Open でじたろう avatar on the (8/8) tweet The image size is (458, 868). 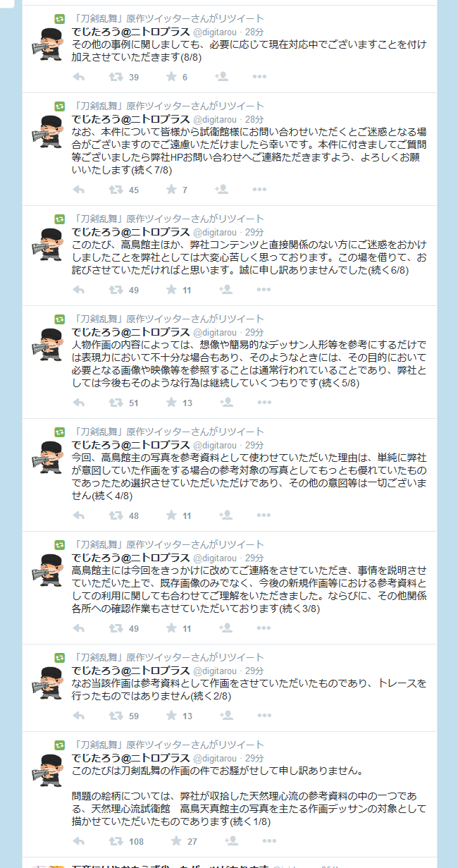click(x=49, y=46)
